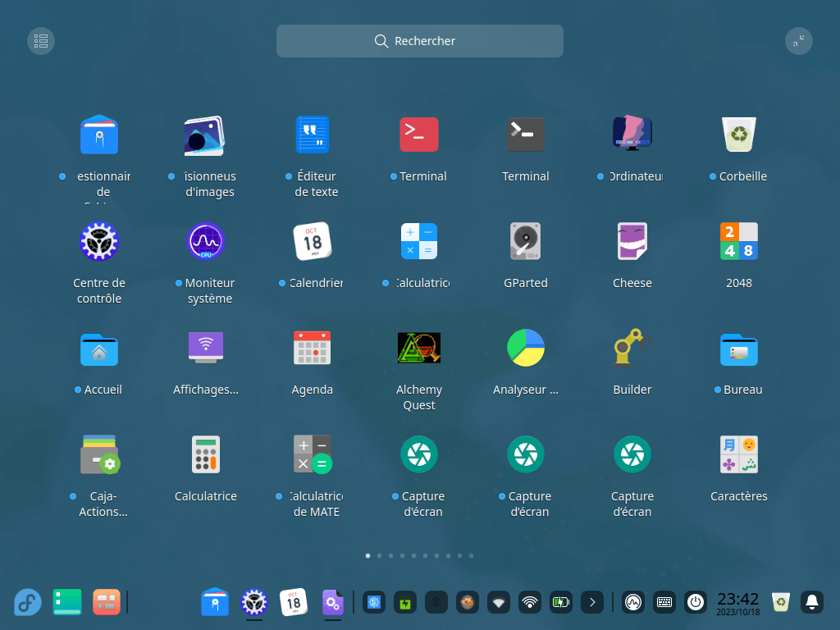The height and width of the screenshot is (630, 840).
Task: Launch the dark gray Terminal app
Action: [526, 135]
